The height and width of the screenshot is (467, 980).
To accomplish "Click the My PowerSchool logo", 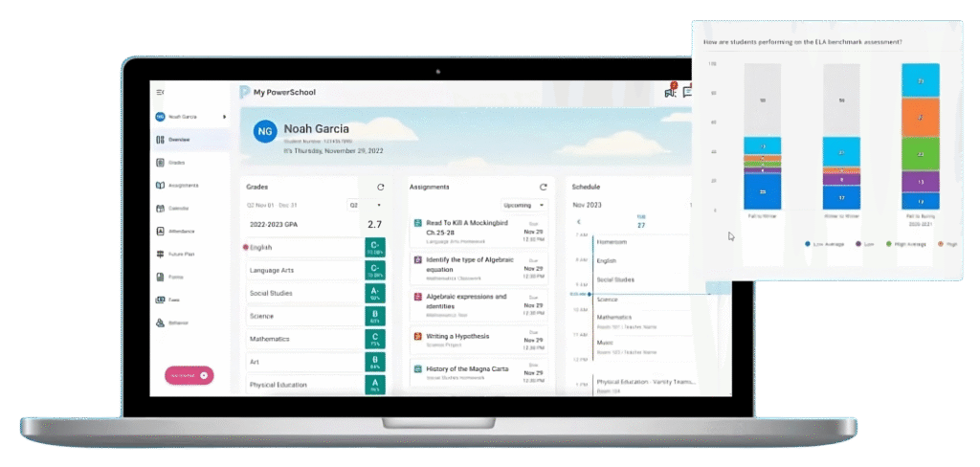I will (x=278, y=93).
